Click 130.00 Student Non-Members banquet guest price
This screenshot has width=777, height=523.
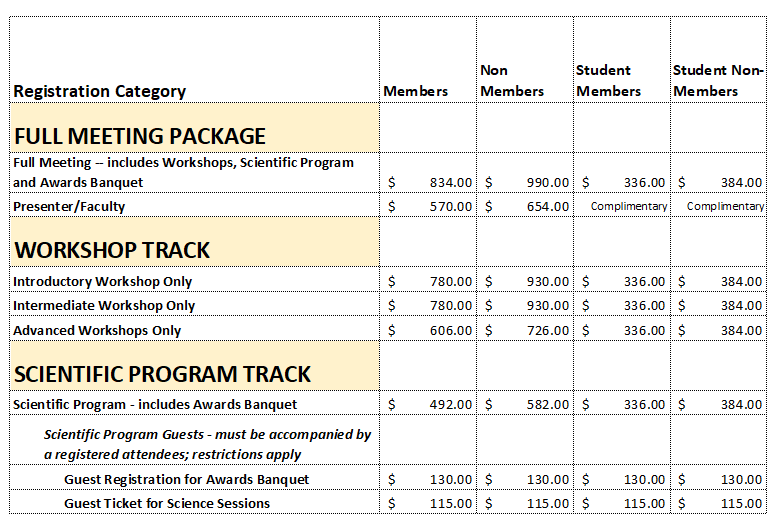coord(741,479)
